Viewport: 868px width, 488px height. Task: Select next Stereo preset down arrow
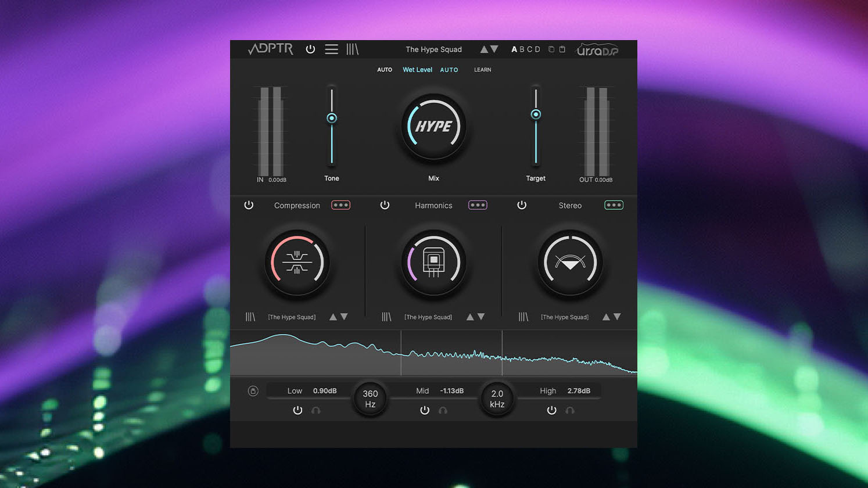click(x=617, y=317)
